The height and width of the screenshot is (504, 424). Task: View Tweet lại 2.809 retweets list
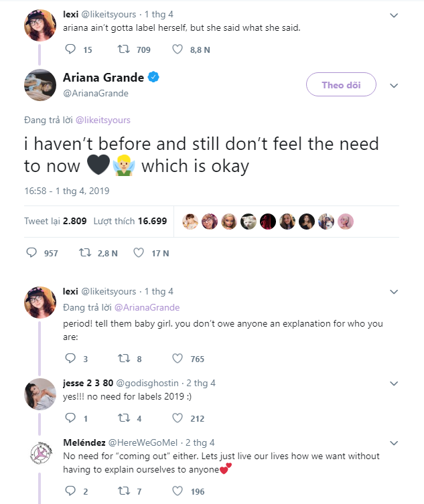pyautogui.click(x=56, y=221)
